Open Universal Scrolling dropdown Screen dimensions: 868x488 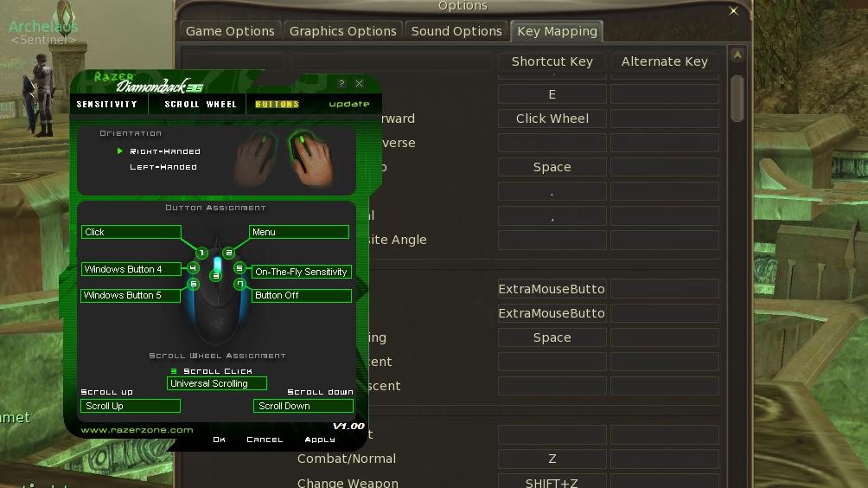point(217,383)
